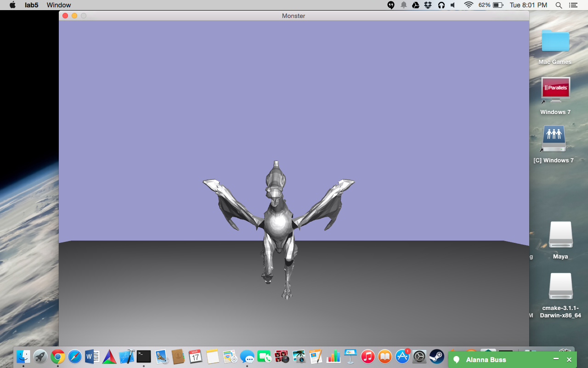Click the notification bell in menu bar
Viewport: 588px width, 368px height.
coord(404,5)
